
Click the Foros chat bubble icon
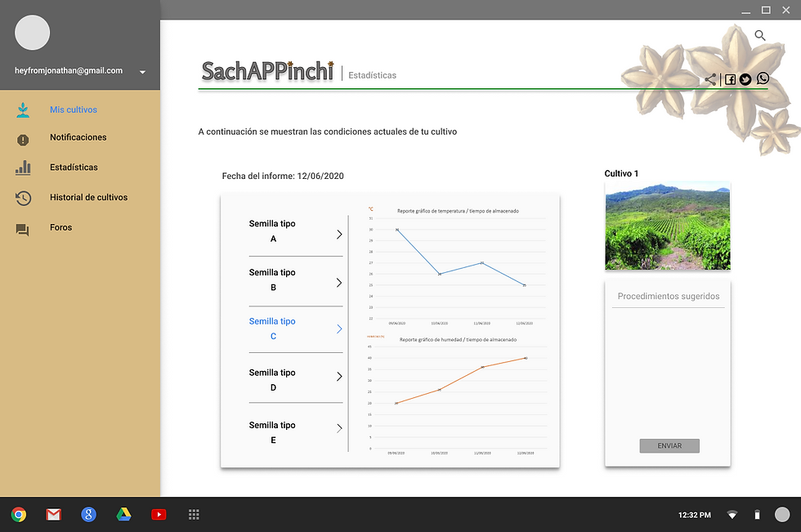23,230
